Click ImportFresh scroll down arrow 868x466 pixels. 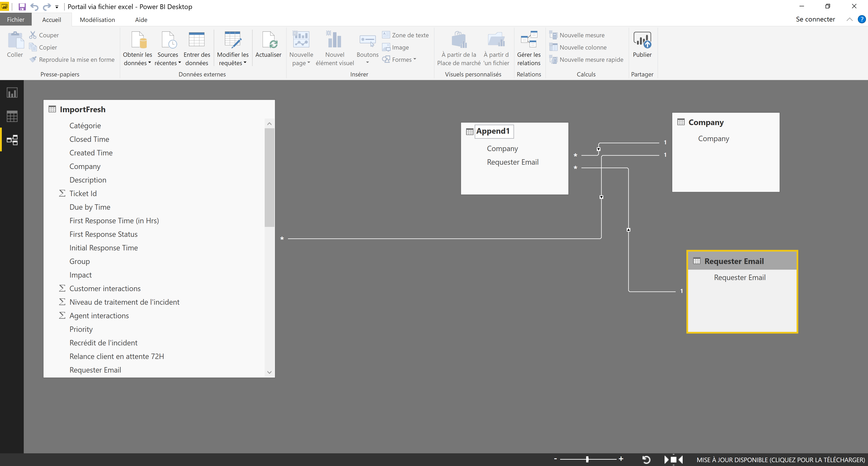click(x=269, y=372)
